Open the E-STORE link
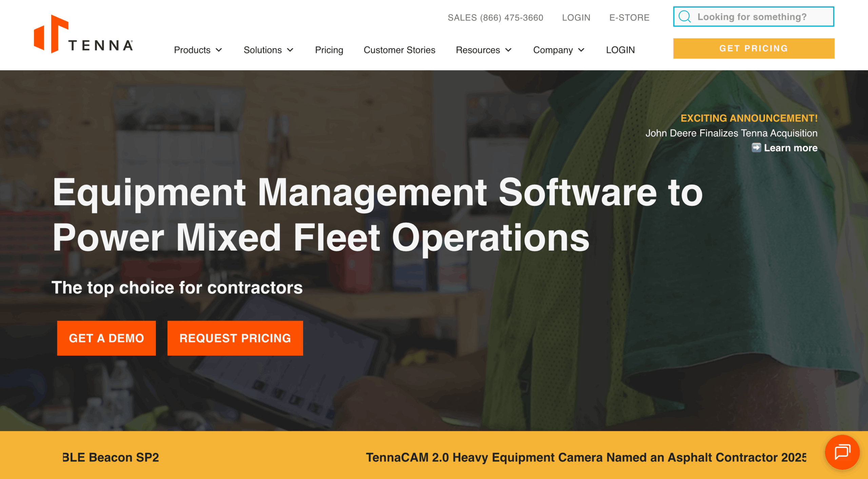This screenshot has width=868, height=479. click(x=629, y=17)
